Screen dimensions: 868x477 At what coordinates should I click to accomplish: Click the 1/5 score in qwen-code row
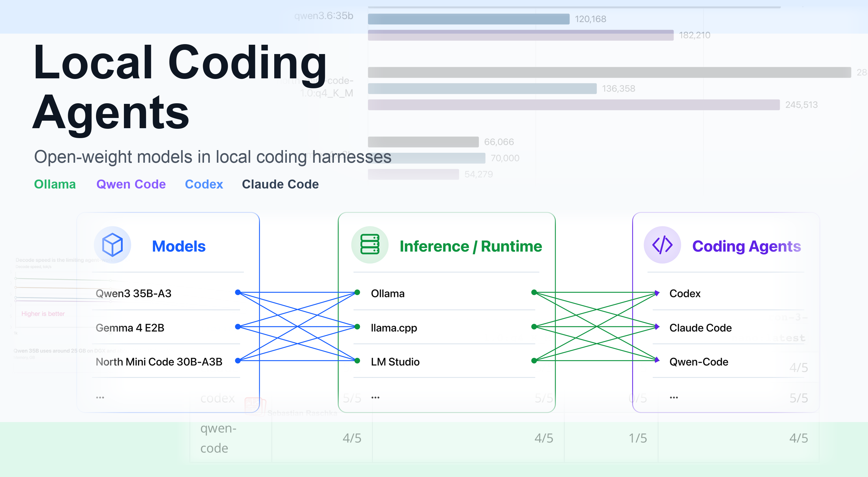(x=638, y=438)
